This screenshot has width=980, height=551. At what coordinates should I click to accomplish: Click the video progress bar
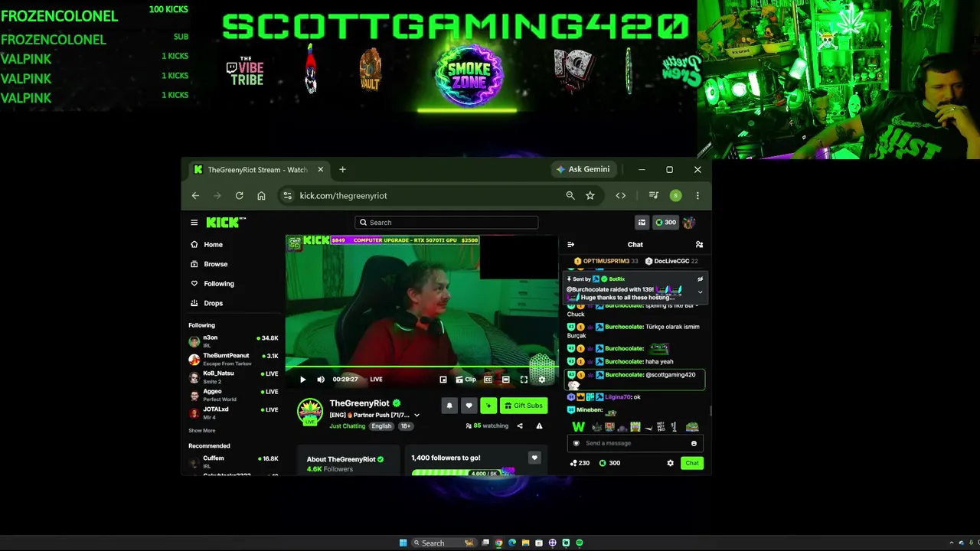click(422, 368)
